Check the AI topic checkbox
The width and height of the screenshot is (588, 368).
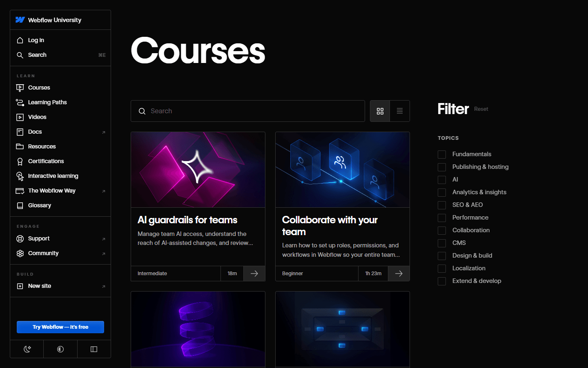(442, 180)
